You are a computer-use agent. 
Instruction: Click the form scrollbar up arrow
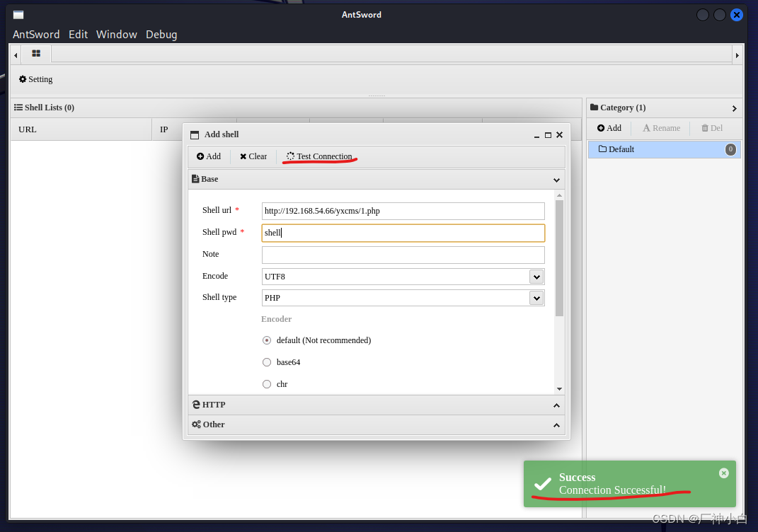559,195
